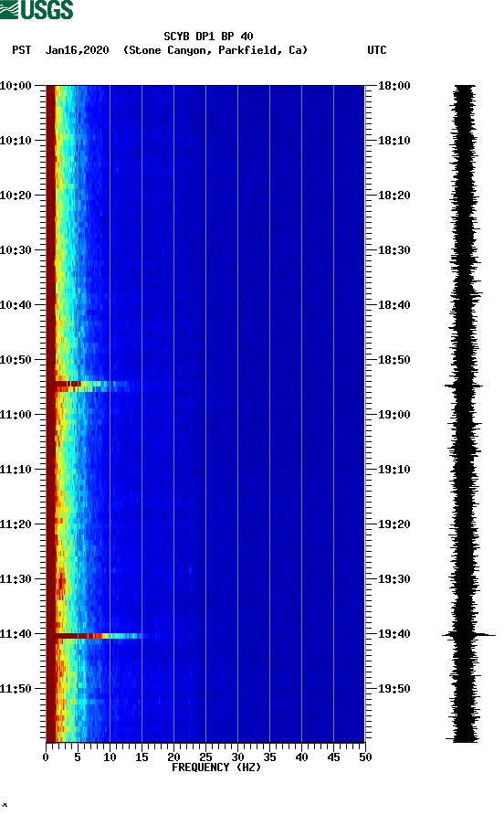The image size is (504, 815).
Task: Click the '11:50' PST time label
Action: tap(16, 689)
